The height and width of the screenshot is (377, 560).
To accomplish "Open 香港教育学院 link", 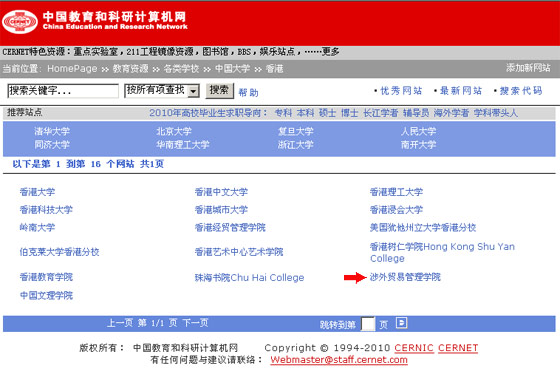I will [46, 277].
